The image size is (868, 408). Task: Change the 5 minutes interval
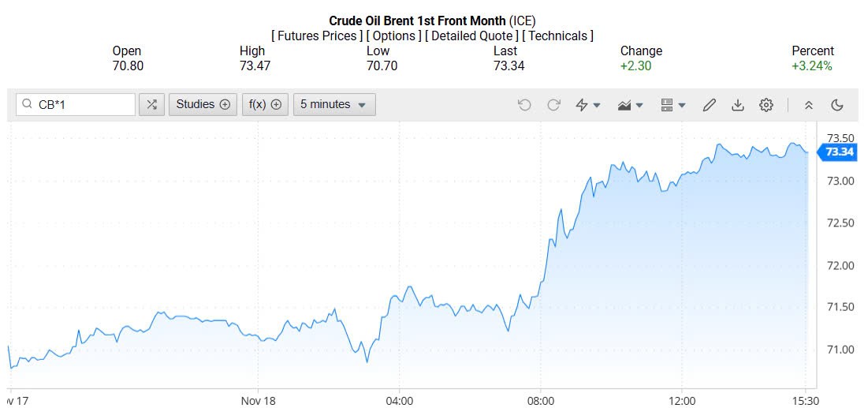click(x=333, y=104)
